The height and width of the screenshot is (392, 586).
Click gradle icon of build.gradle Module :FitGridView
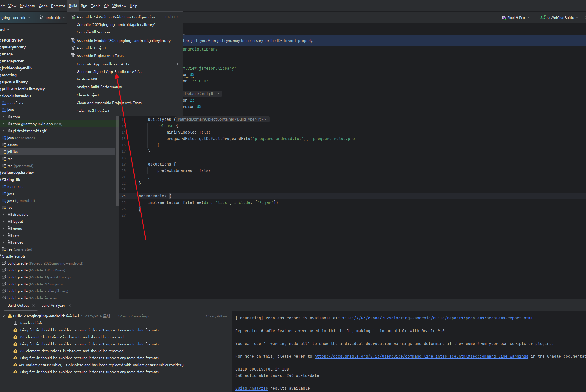[4, 270]
